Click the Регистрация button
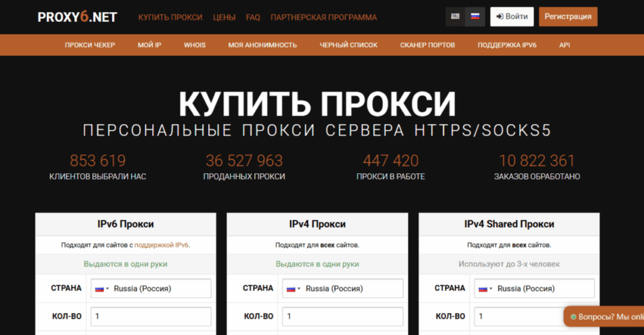Screen dimensions: 644x335 pyautogui.click(x=568, y=17)
